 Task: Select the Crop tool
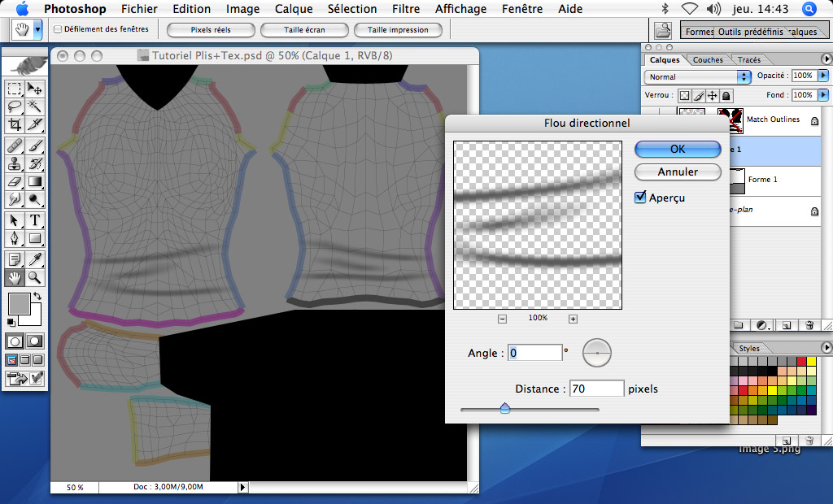click(15, 124)
